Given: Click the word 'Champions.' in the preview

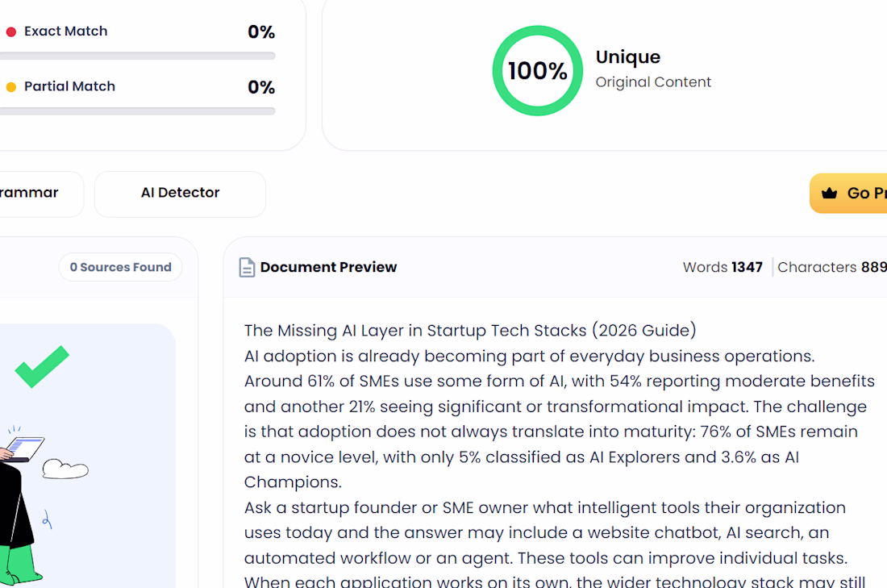Looking at the screenshot, I should (x=293, y=482).
